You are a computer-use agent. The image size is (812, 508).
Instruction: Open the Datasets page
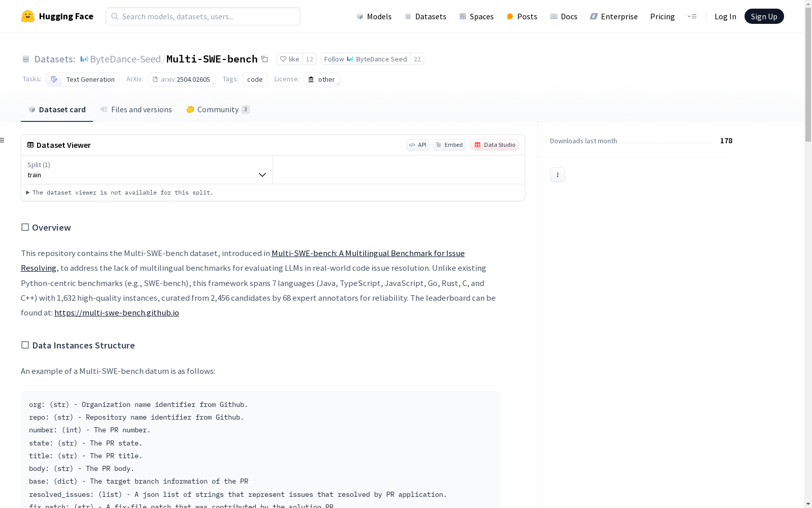(x=425, y=16)
